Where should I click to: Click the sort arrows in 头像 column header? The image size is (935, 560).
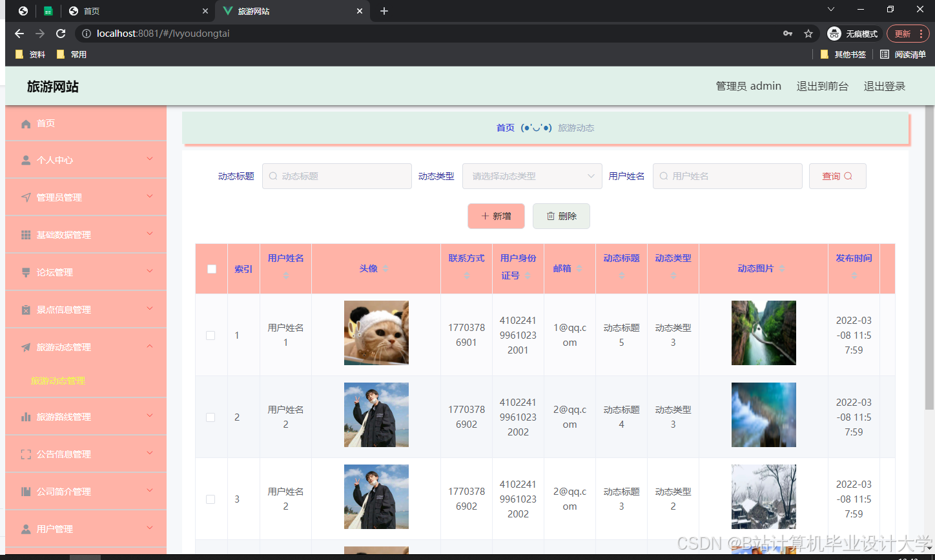[x=385, y=268]
